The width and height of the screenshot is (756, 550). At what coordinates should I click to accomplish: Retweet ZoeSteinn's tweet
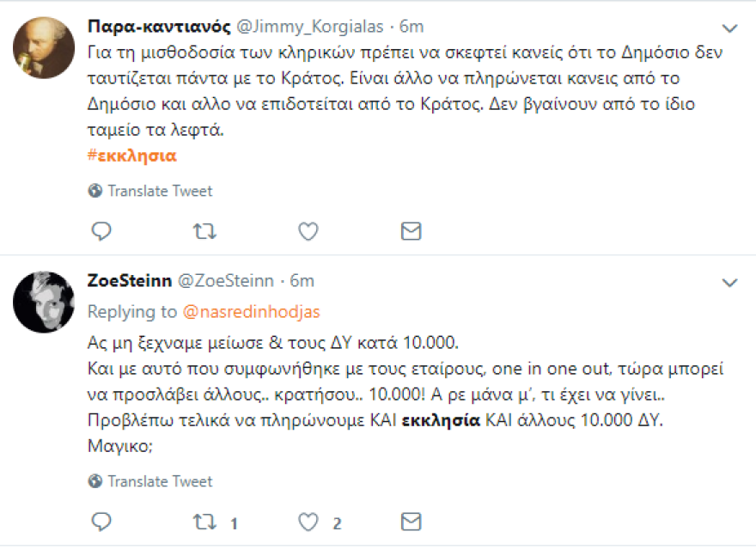pos(204,521)
